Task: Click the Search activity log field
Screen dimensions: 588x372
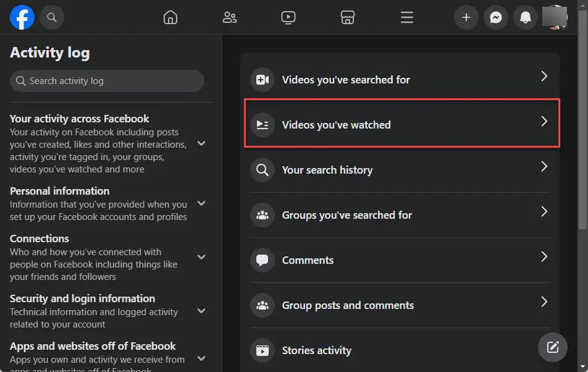Action: pos(107,81)
